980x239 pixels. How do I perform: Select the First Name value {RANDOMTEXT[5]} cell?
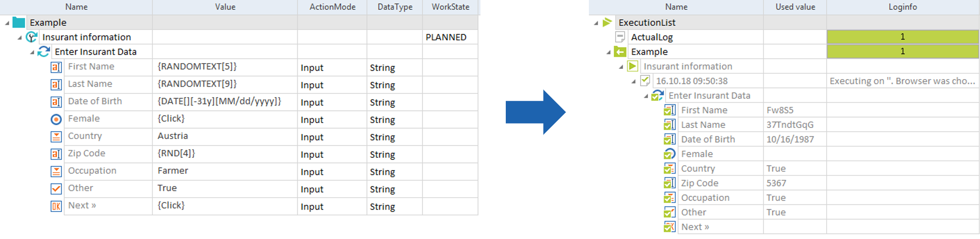[x=224, y=67]
